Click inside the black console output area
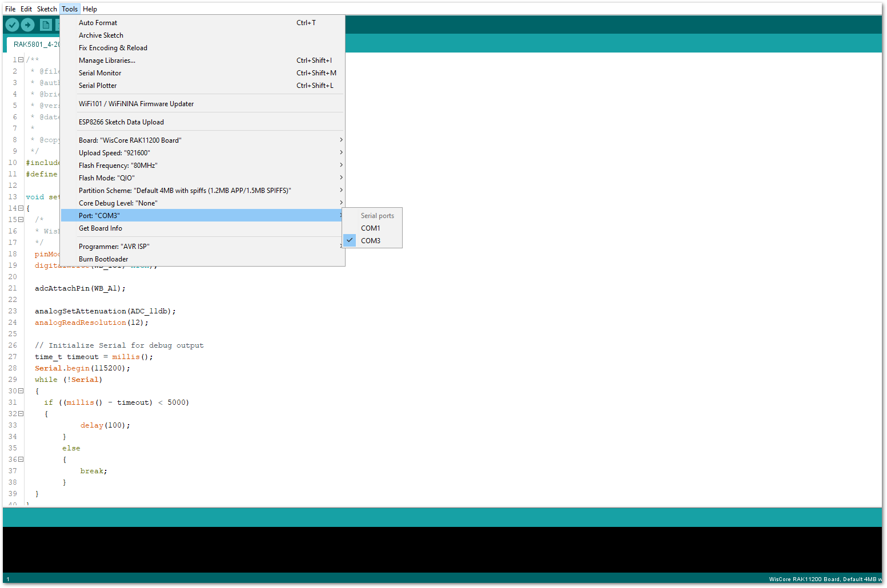The width and height of the screenshot is (887, 588). click(x=442, y=549)
